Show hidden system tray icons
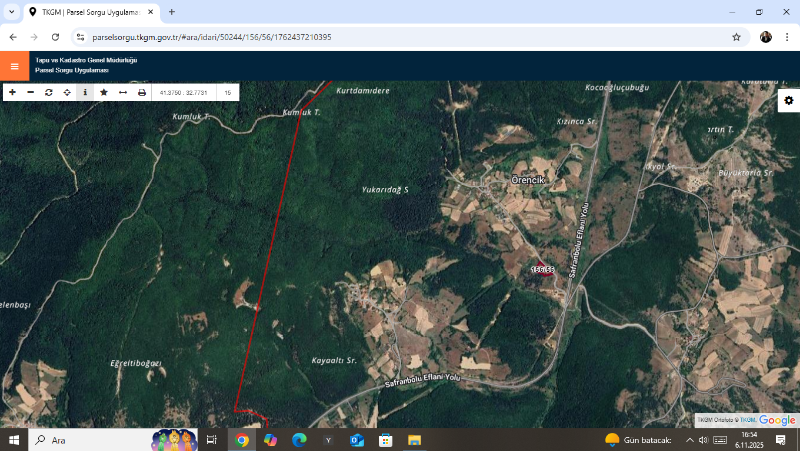800x451 pixels. [691, 440]
